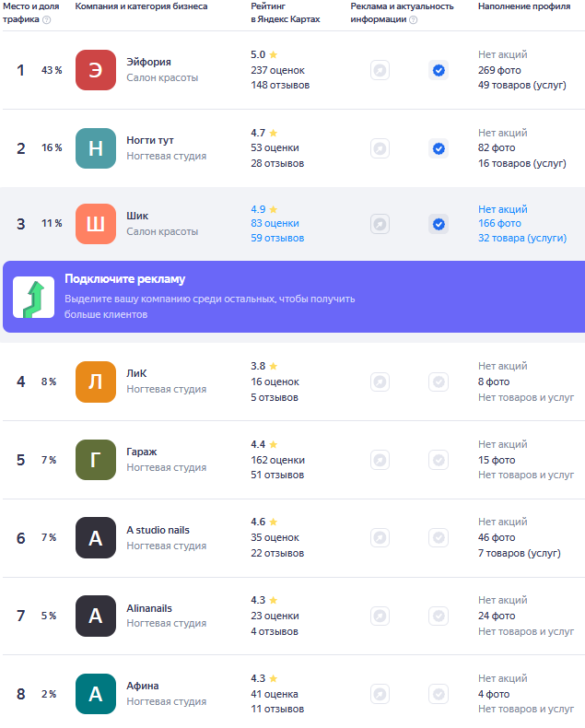Click the ad status icon in Гараж row

click(x=380, y=460)
